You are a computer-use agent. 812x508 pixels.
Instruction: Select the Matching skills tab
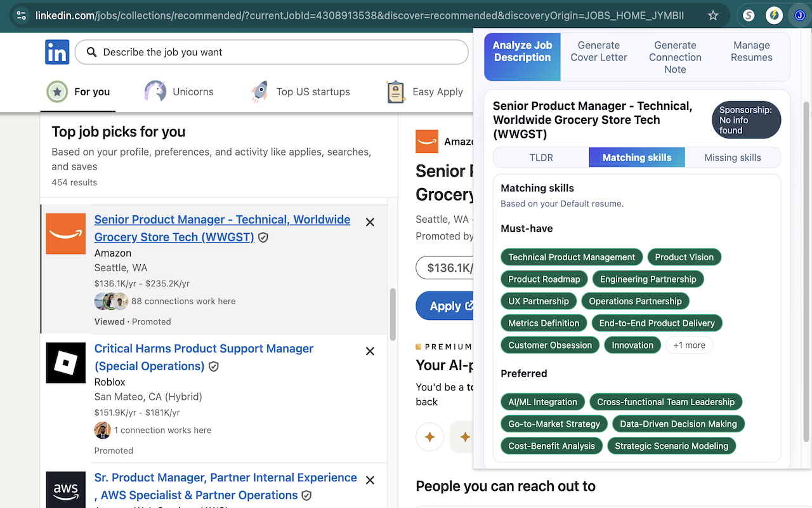[x=637, y=157]
